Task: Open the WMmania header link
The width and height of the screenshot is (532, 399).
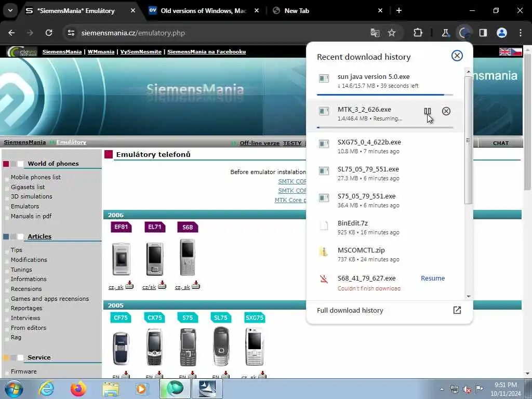Action: coord(101,51)
